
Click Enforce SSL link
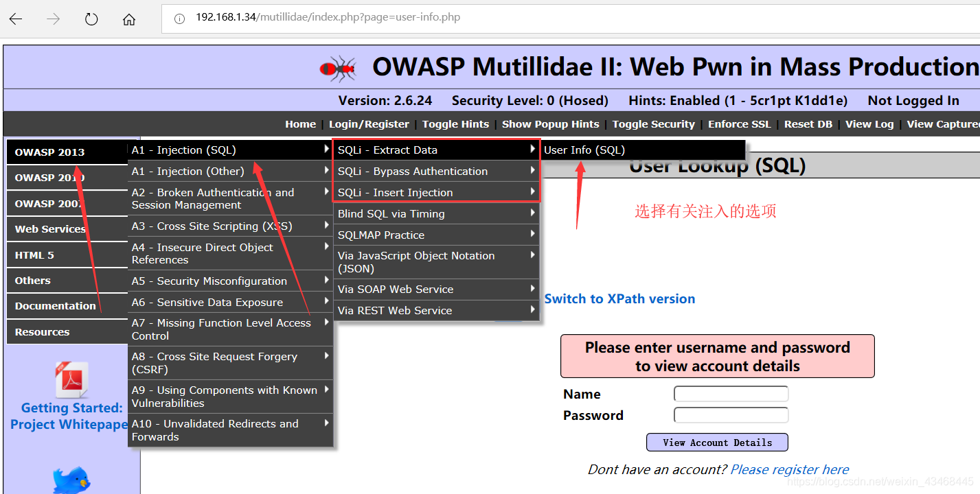tap(739, 124)
